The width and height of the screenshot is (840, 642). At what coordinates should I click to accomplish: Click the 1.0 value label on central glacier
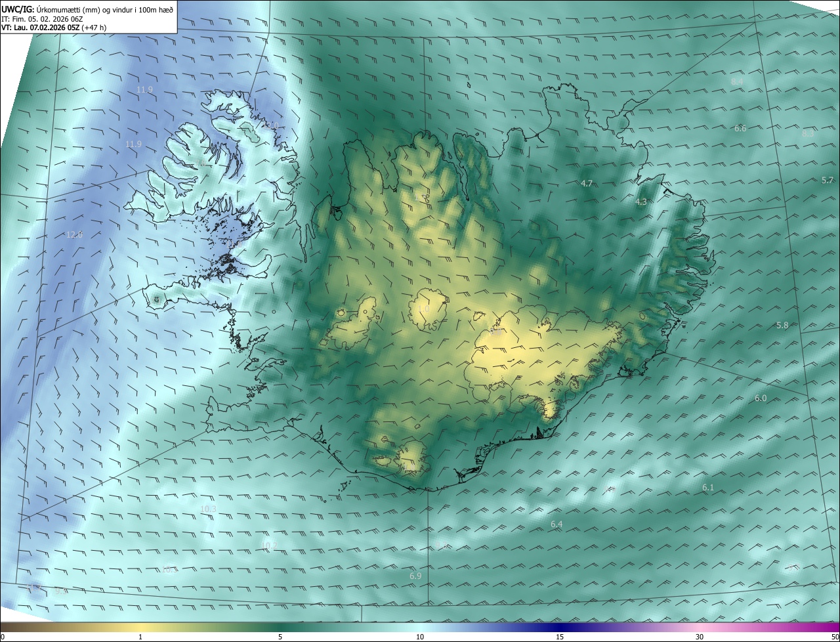[424, 309]
